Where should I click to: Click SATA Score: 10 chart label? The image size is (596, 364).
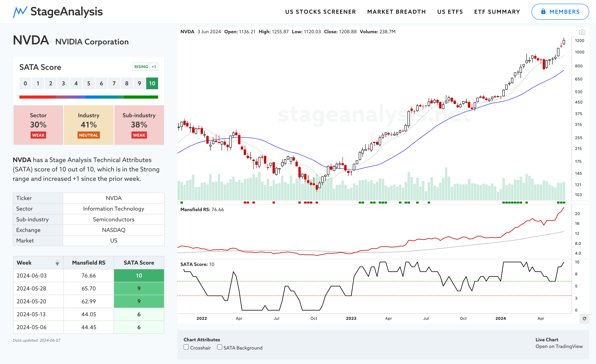pyautogui.click(x=197, y=264)
